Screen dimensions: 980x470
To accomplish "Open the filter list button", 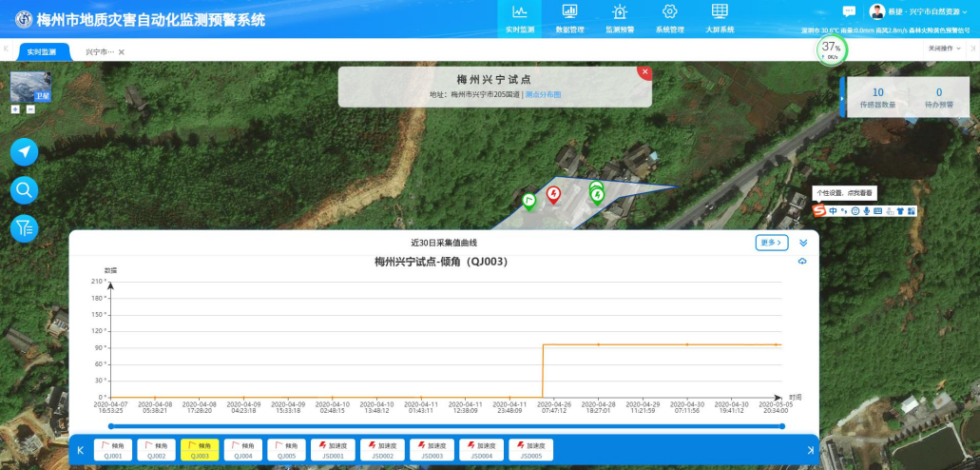I will point(25,228).
